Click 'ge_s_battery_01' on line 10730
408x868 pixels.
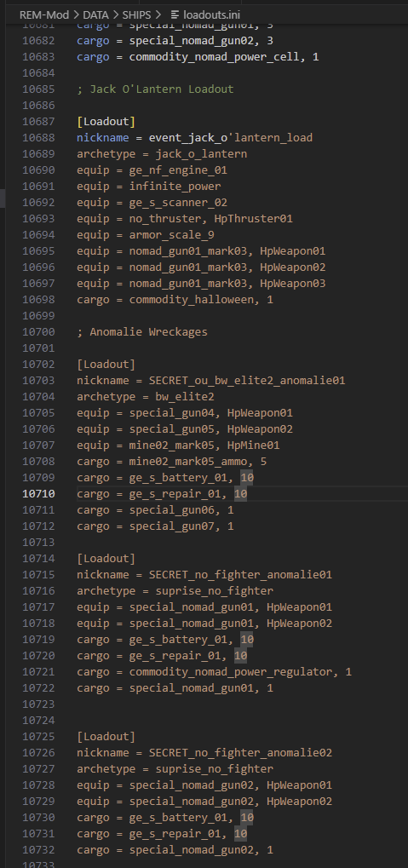[178, 818]
